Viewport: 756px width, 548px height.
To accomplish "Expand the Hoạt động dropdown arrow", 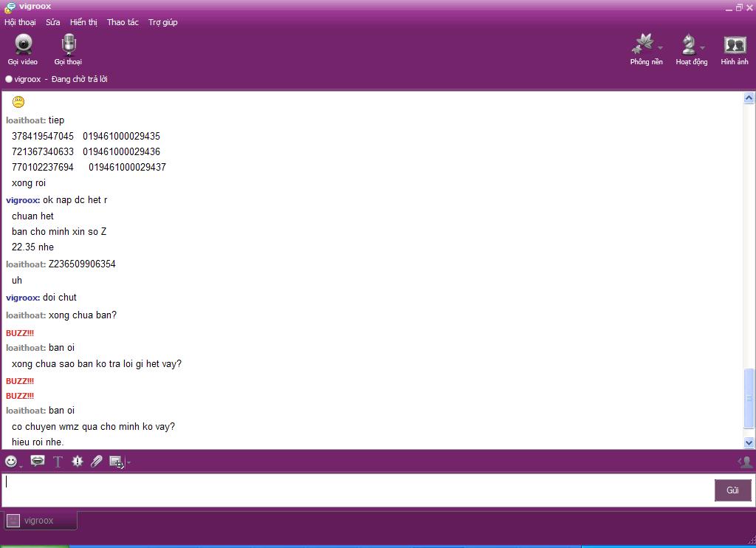I will point(703,47).
